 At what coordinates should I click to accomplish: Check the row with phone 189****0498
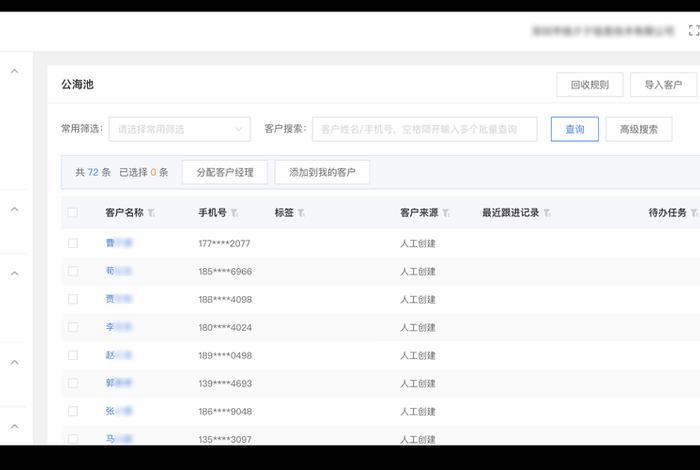coord(73,355)
